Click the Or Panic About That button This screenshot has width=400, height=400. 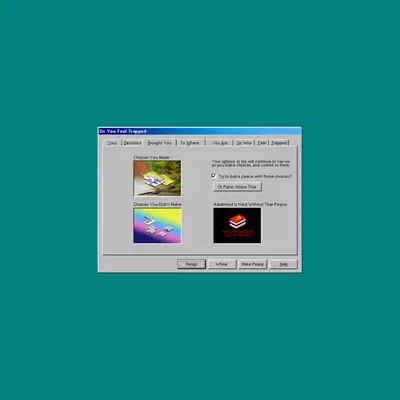tap(237, 187)
